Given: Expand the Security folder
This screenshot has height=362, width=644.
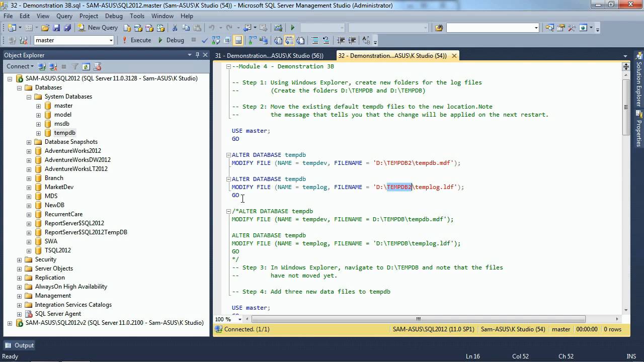Looking at the screenshot, I should click(19, 259).
